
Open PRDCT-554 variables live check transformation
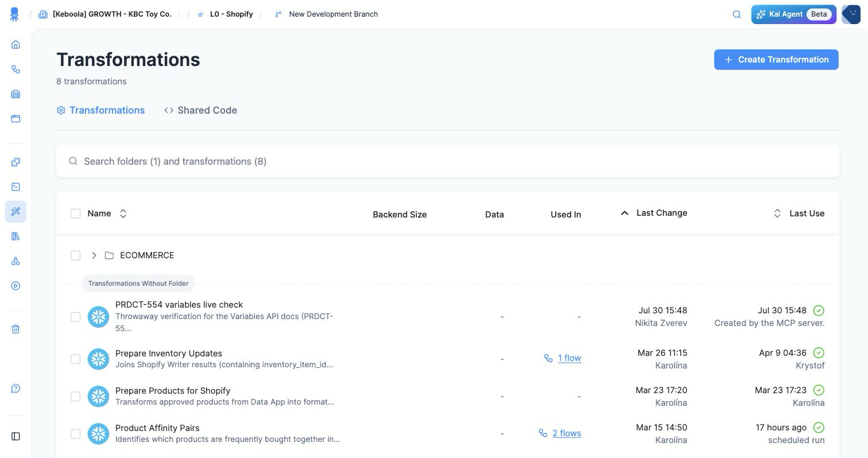click(179, 305)
